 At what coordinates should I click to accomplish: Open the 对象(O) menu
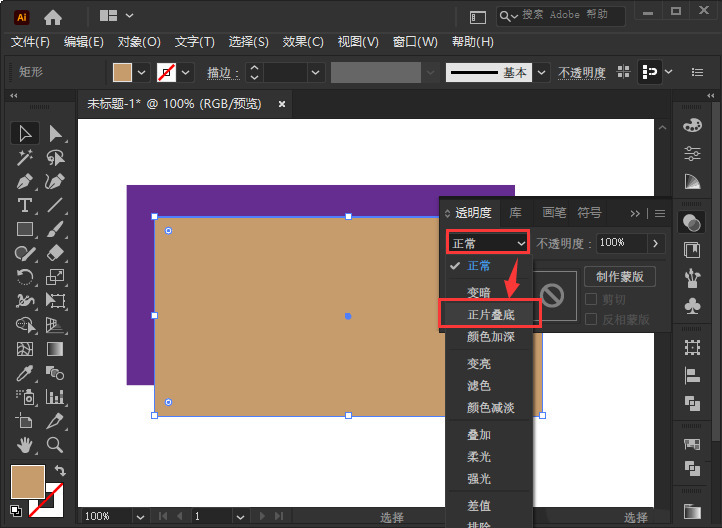tap(139, 42)
